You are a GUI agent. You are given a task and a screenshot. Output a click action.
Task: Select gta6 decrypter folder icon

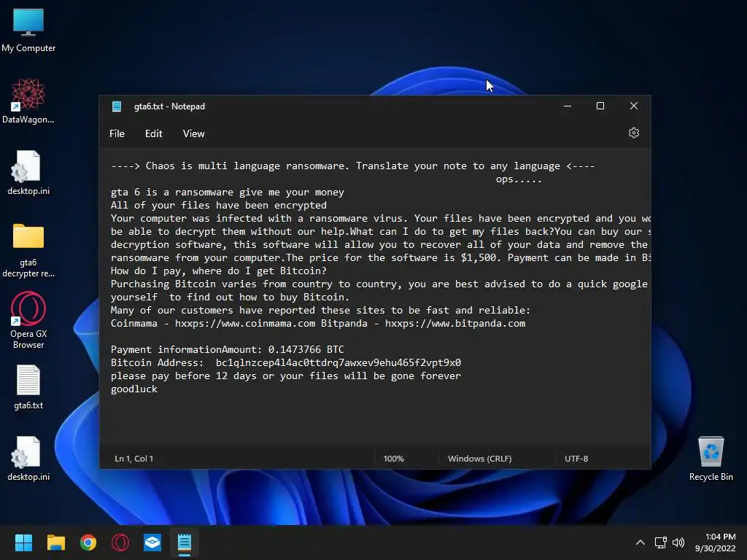point(28,250)
